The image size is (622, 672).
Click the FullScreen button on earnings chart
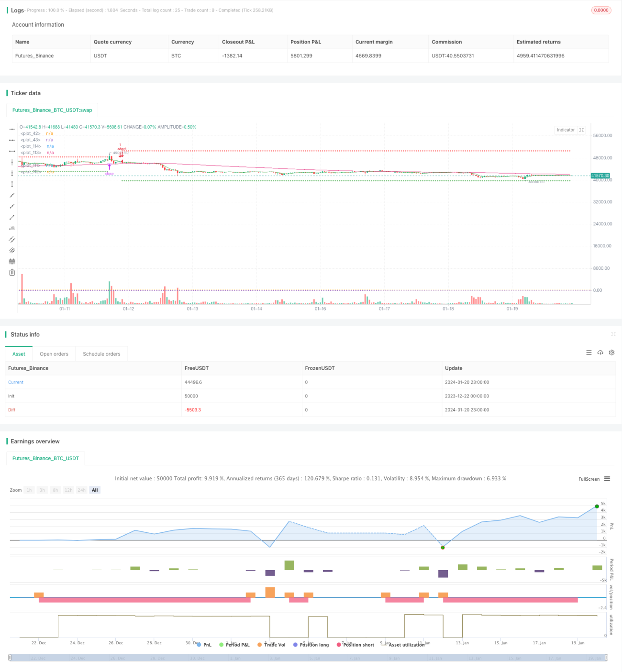[x=589, y=479]
